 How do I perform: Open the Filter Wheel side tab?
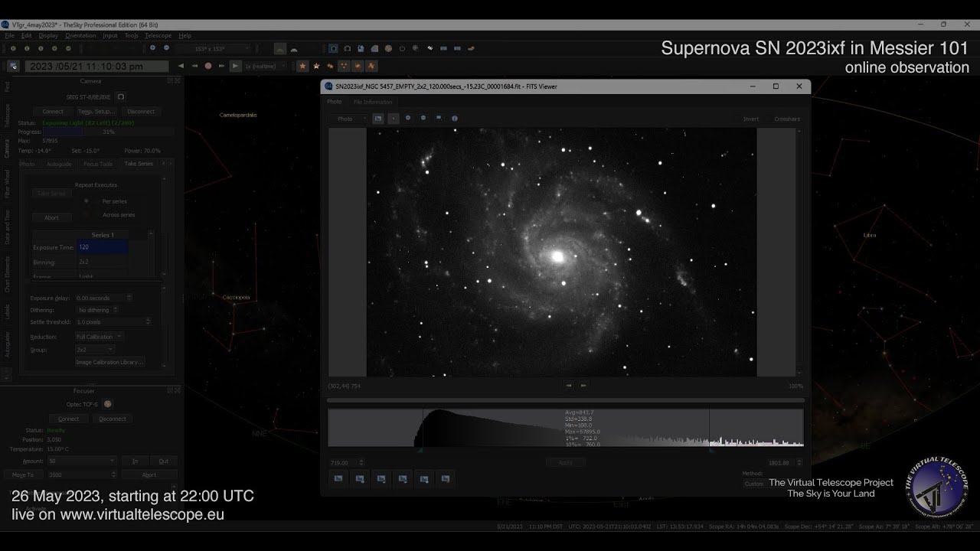(8, 184)
